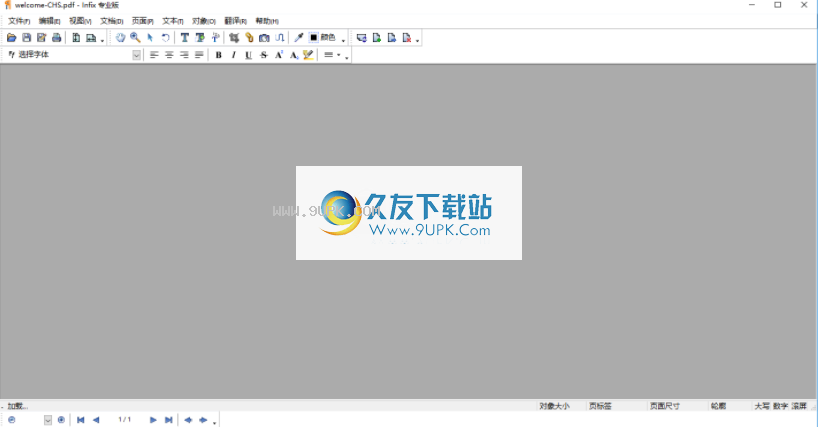Open a PDF with the folder icon
The width and height of the screenshot is (818, 427).
click(x=11, y=38)
